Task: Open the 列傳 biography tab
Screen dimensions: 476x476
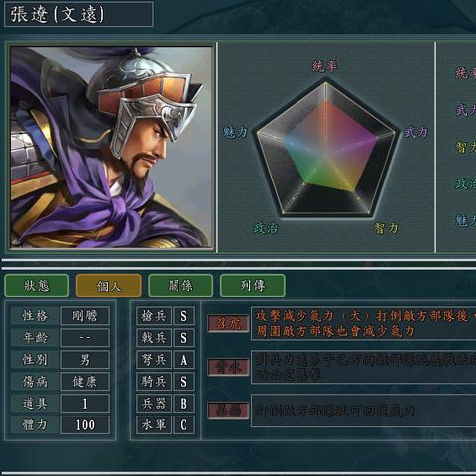Action: pyautogui.click(x=253, y=286)
